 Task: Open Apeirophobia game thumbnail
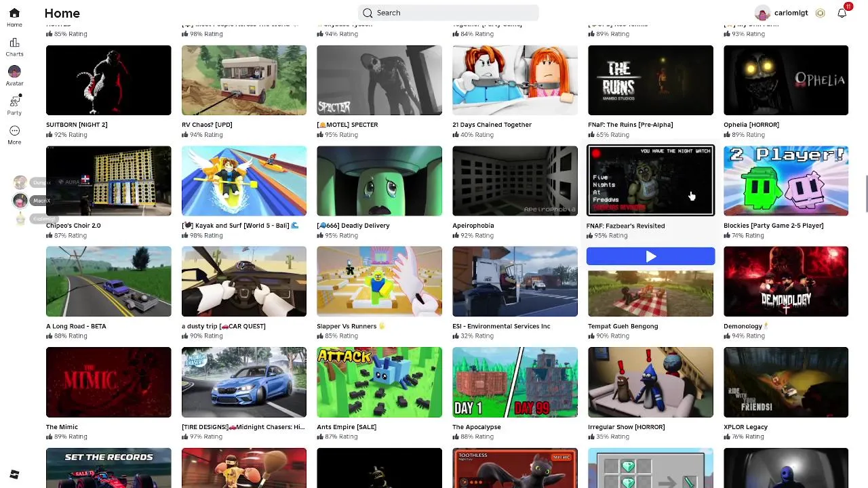[x=515, y=181]
